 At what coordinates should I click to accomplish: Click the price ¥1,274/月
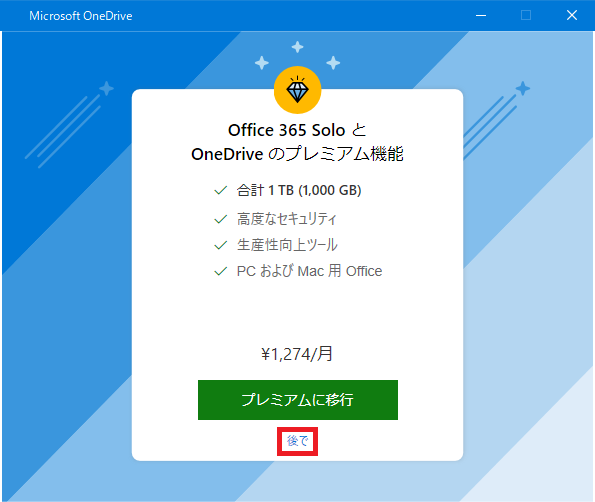point(297,354)
